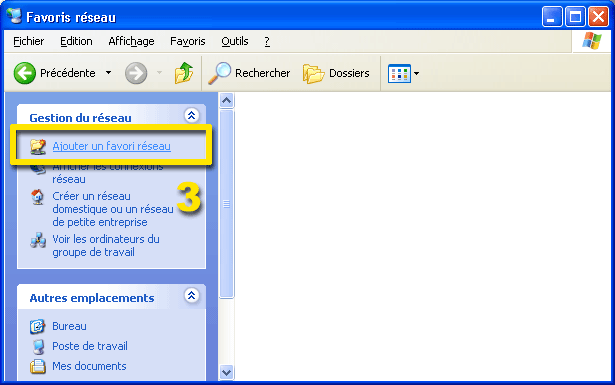Image resolution: width=615 pixels, height=385 pixels.
Task: Open the Outils menu
Action: coord(235,41)
